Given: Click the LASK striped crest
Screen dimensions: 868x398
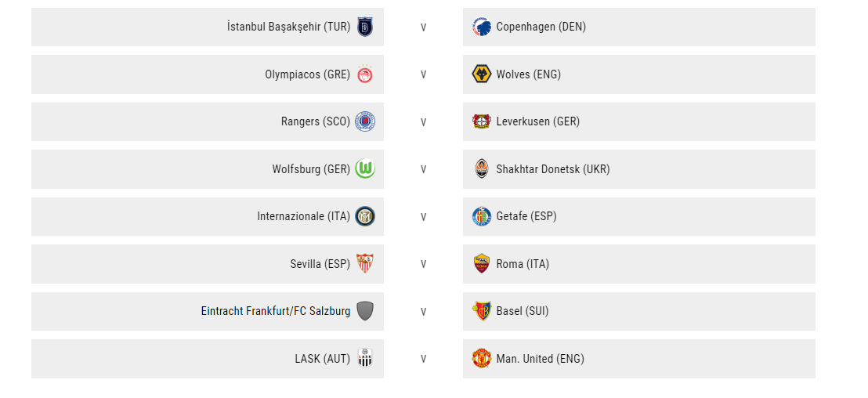Looking at the screenshot, I should pos(365,359).
